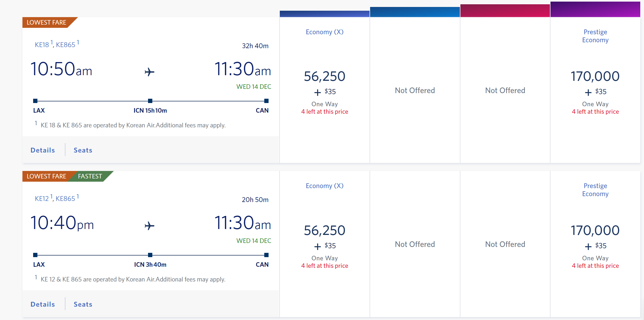Click ICN stop marker on second route line
Screen dimensions: 644x320
[x=150, y=255]
